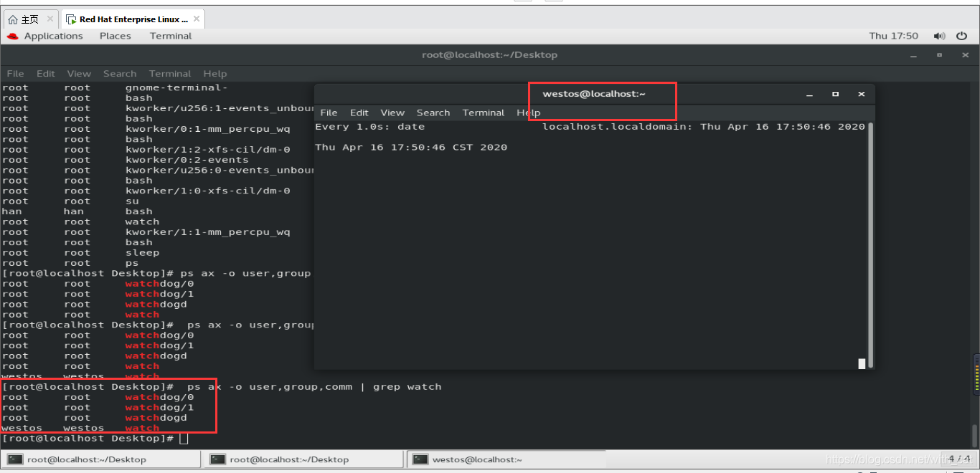
Task: Click the Red Hat logo icon
Action: coord(12,36)
